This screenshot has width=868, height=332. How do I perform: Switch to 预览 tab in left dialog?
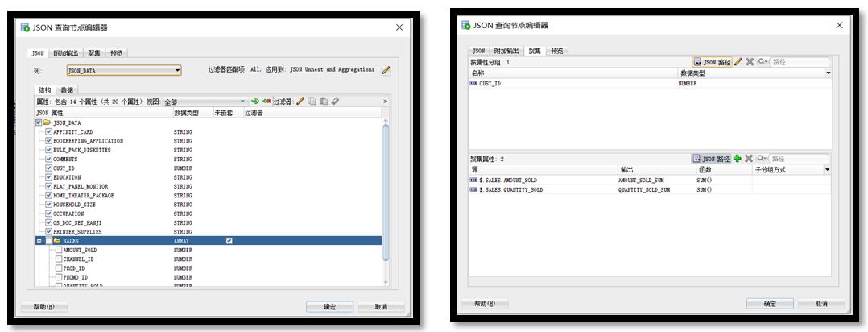point(116,53)
